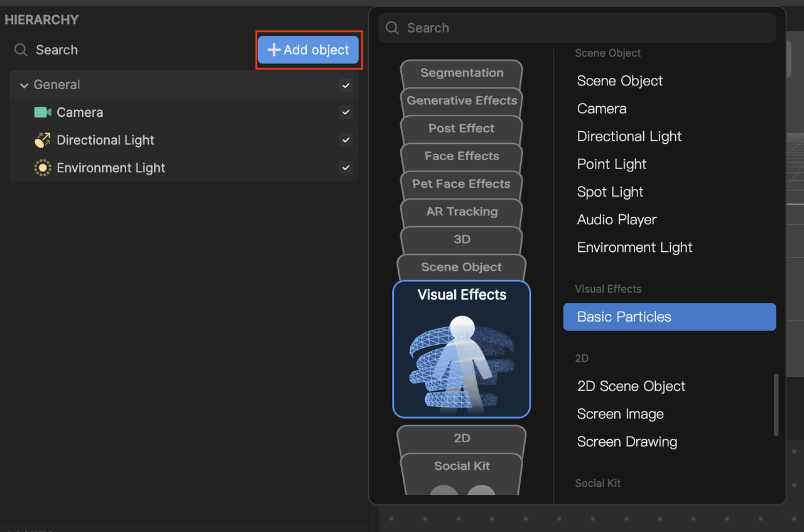This screenshot has width=804, height=532.
Task: Select Basic Particles under Visual Effects
Action: (624, 317)
